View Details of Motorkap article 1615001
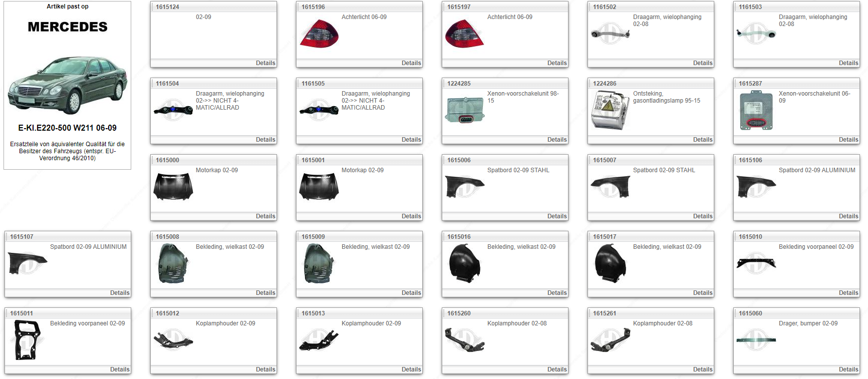868x379 pixels. pyautogui.click(x=411, y=216)
